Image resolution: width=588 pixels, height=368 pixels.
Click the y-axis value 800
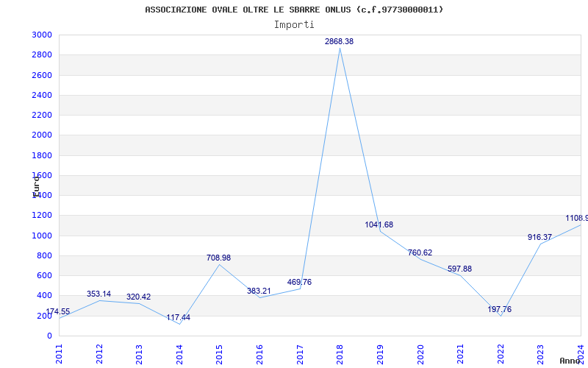pyautogui.click(x=44, y=255)
